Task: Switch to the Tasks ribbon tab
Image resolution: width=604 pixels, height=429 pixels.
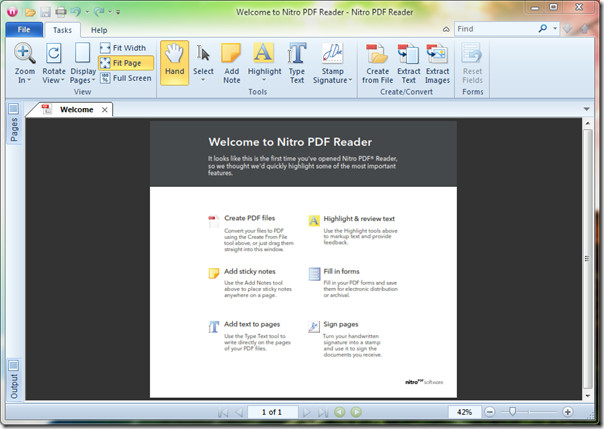Action: coord(62,30)
